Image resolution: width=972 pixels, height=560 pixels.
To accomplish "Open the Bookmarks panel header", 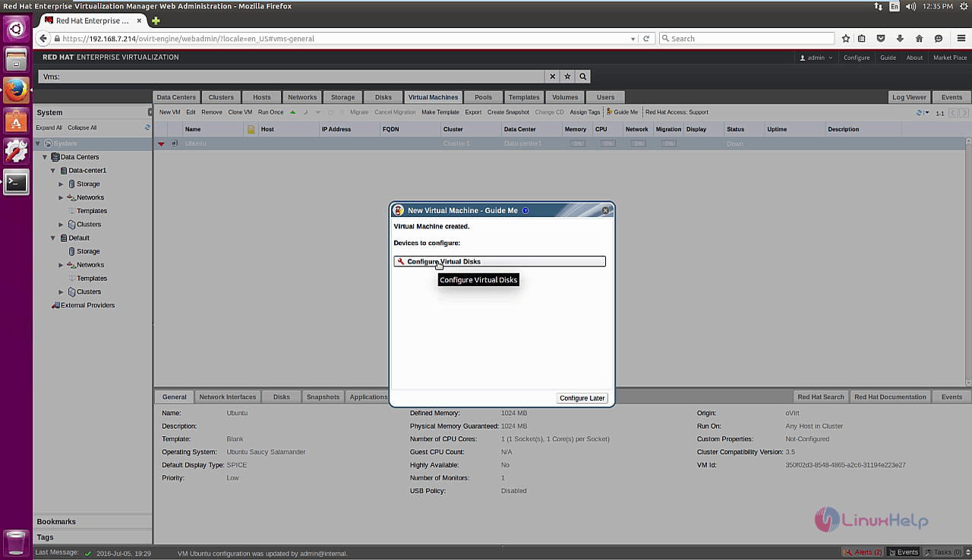I will click(93, 521).
